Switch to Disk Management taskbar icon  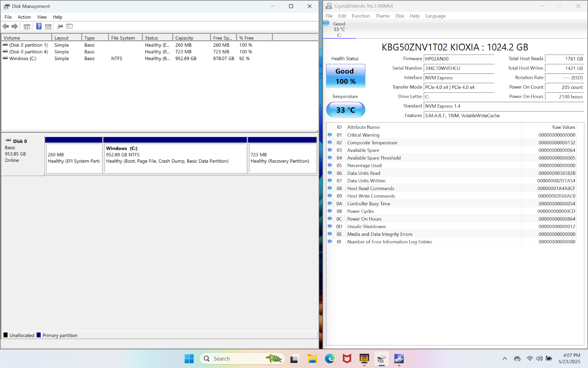[381, 359]
